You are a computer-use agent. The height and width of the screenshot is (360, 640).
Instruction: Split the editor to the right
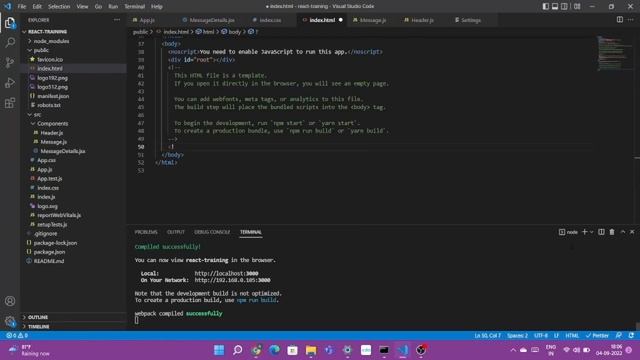tap(620, 20)
